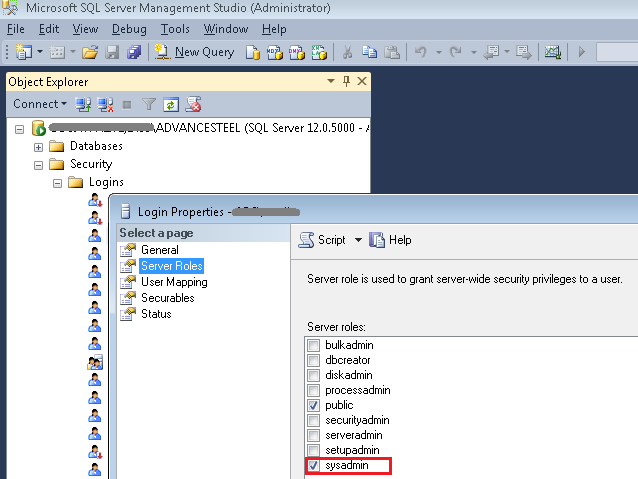Click the Analysis Services XMLA Query icon
Viewport: 638px width, 479px height.
319,52
